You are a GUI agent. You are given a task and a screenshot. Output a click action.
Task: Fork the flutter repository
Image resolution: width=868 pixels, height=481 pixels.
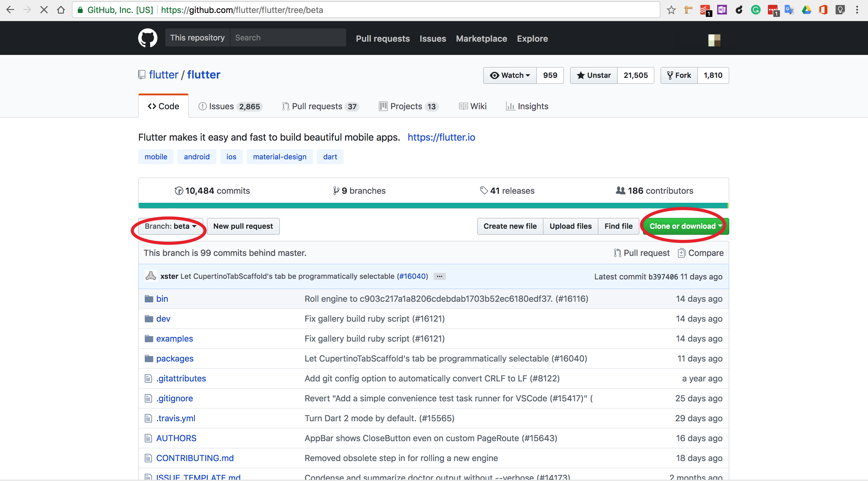pyautogui.click(x=679, y=75)
